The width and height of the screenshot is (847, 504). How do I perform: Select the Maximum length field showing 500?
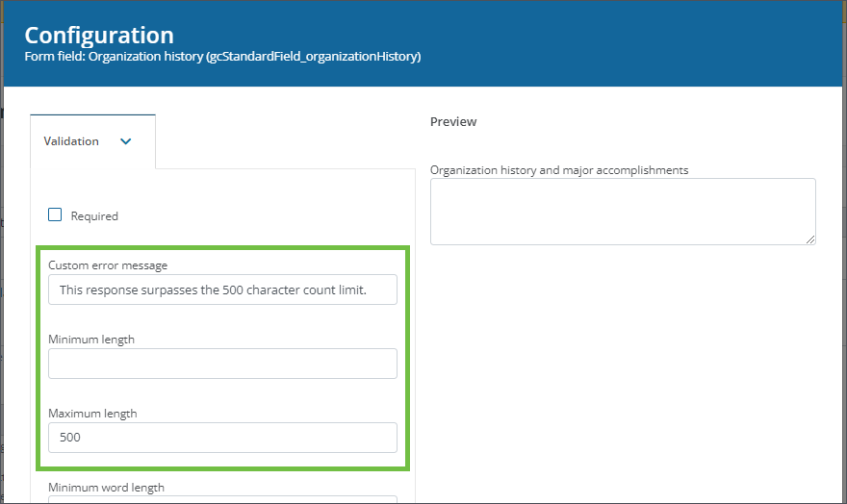tap(222, 438)
